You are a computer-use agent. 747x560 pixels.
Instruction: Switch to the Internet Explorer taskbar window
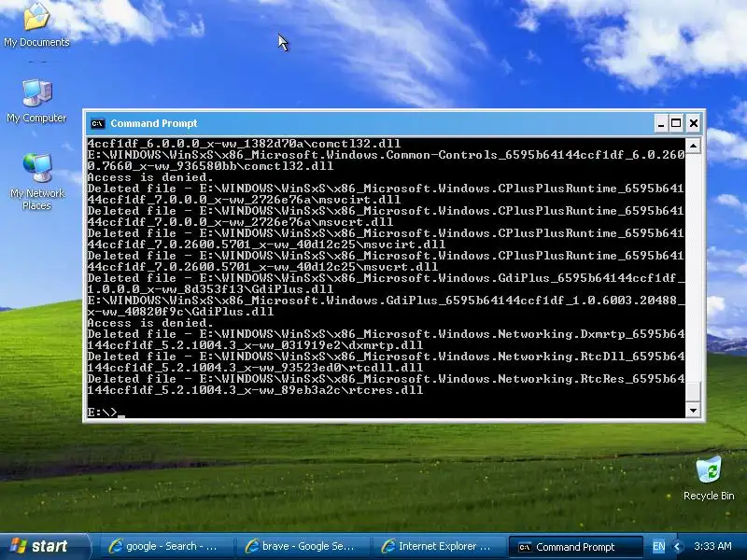coord(438,546)
